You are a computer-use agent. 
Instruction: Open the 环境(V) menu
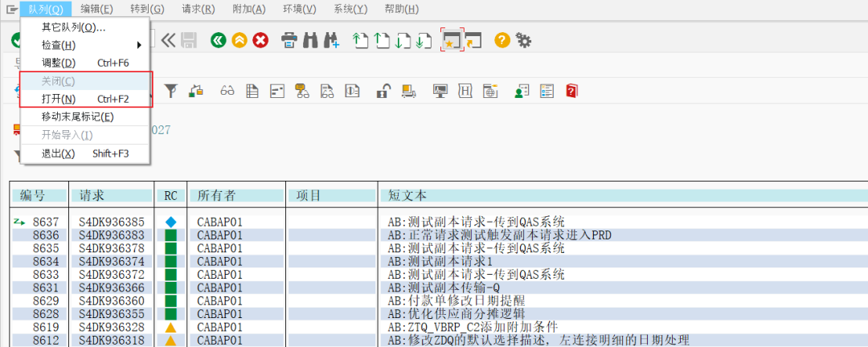click(300, 10)
